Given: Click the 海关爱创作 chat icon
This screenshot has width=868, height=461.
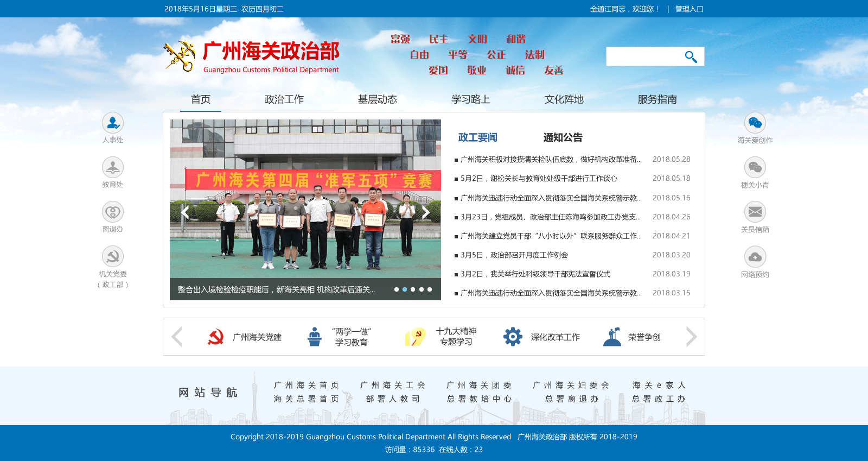Looking at the screenshot, I should click(x=755, y=123).
